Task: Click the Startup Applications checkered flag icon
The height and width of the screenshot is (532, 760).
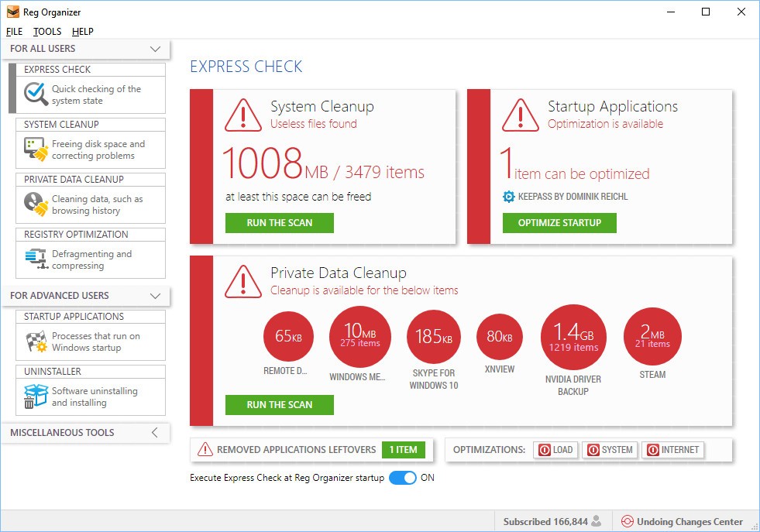Action: [36, 342]
